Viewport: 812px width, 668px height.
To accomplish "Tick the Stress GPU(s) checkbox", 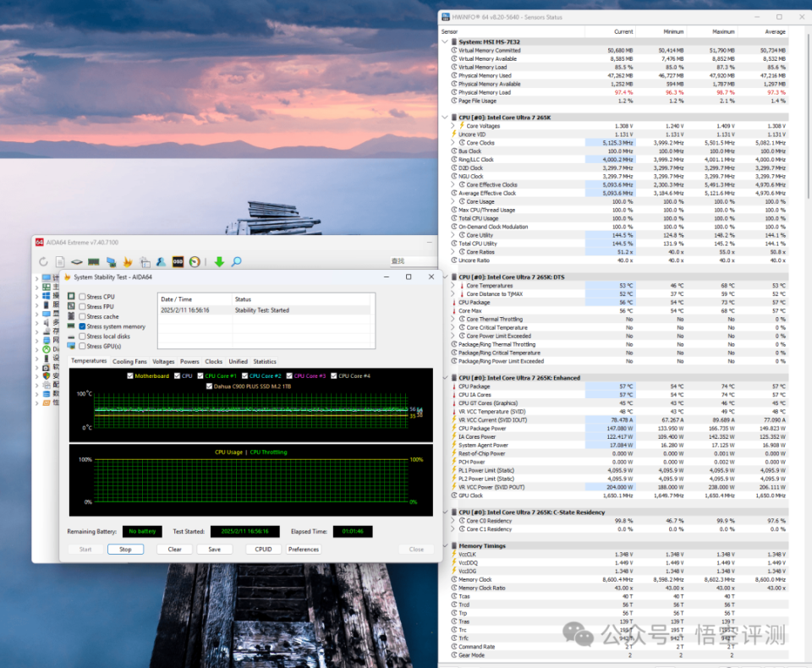I will (82, 346).
